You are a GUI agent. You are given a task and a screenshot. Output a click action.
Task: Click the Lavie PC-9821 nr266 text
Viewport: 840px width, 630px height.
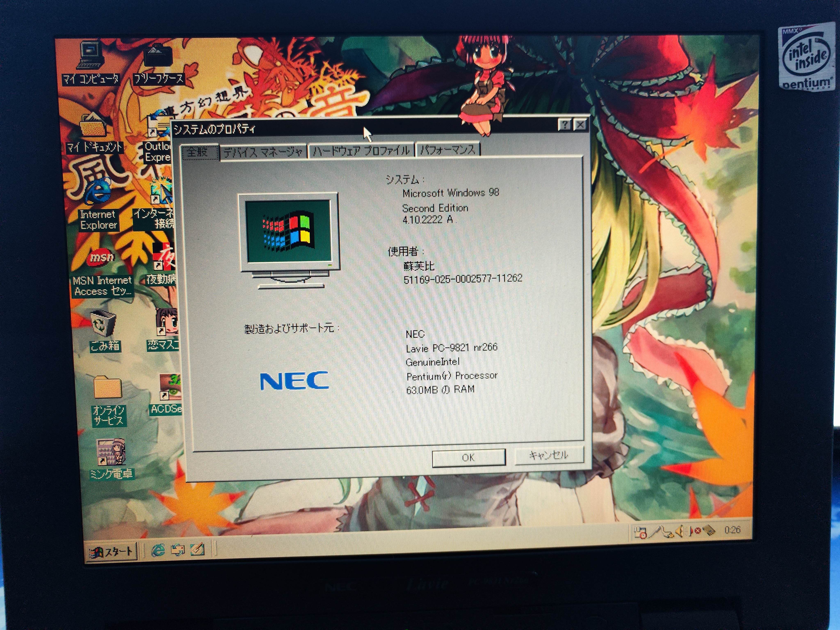pyautogui.click(x=452, y=347)
